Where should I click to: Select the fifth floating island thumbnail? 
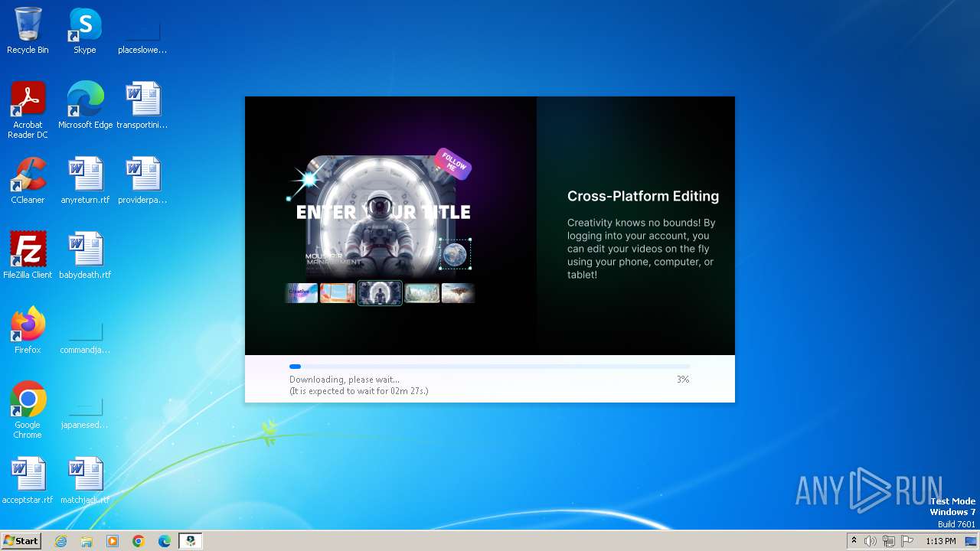coord(458,293)
